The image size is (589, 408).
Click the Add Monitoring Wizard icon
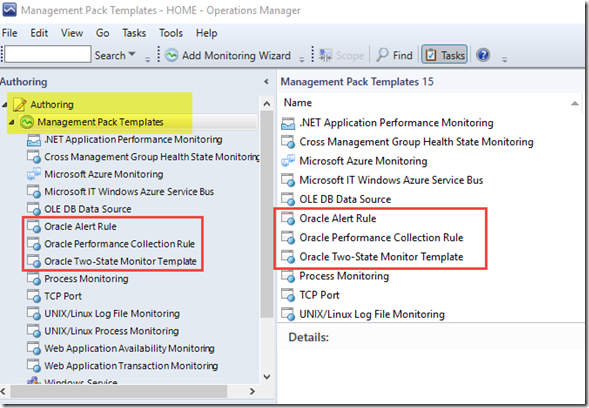point(172,55)
